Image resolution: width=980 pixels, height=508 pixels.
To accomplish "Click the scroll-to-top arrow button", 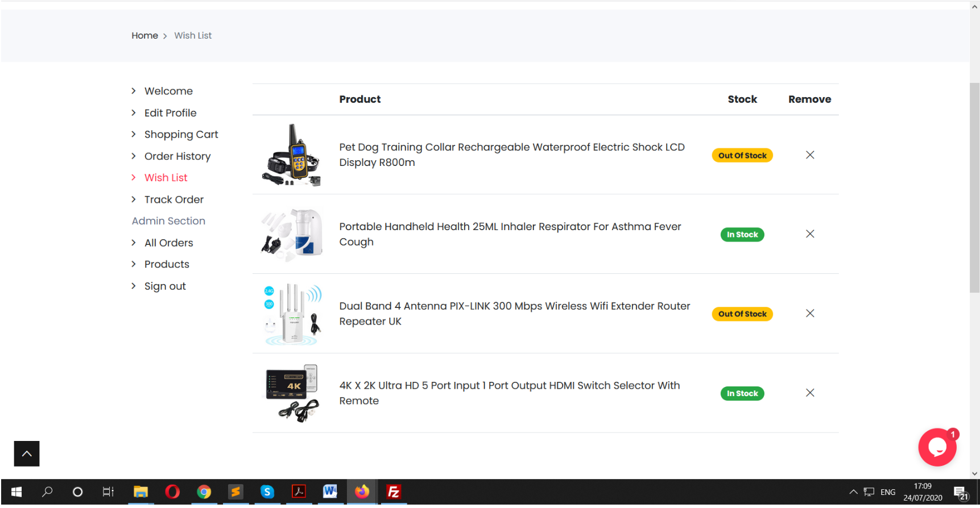I will (x=27, y=453).
